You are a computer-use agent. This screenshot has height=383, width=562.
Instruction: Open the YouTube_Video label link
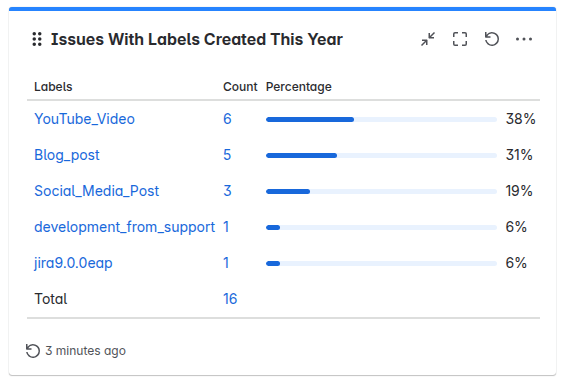tap(84, 119)
